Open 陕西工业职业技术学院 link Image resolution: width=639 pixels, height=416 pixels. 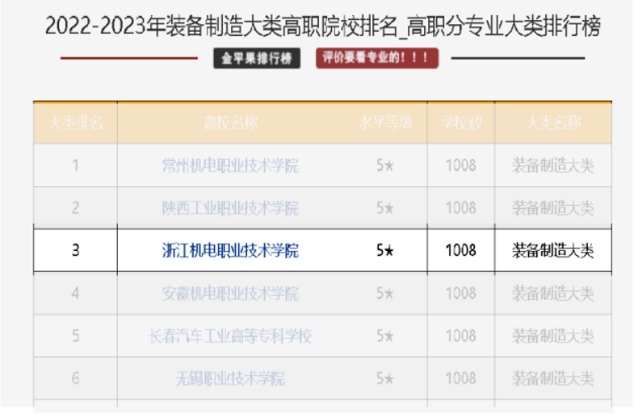[230, 208]
